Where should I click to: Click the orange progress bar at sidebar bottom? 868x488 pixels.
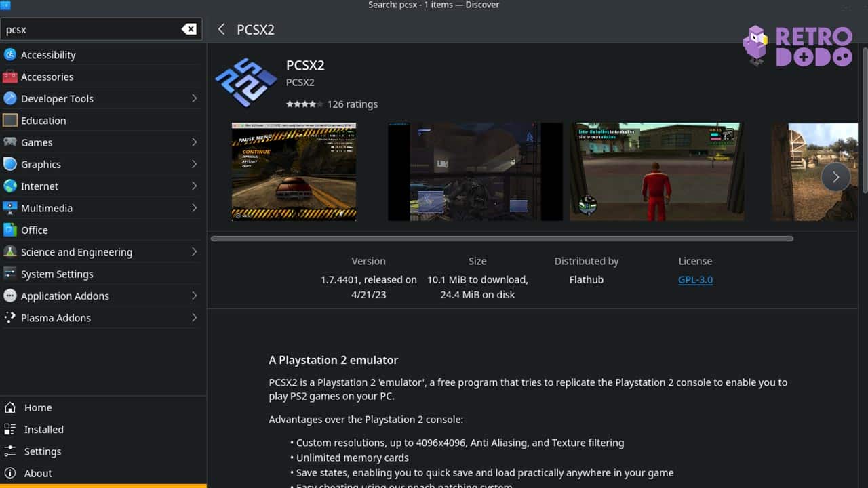[x=103, y=486]
